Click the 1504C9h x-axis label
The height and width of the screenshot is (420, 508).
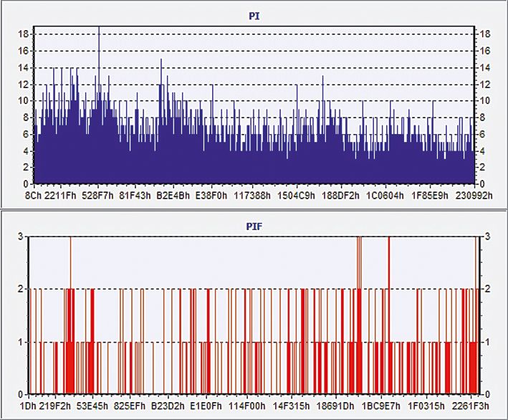click(297, 194)
